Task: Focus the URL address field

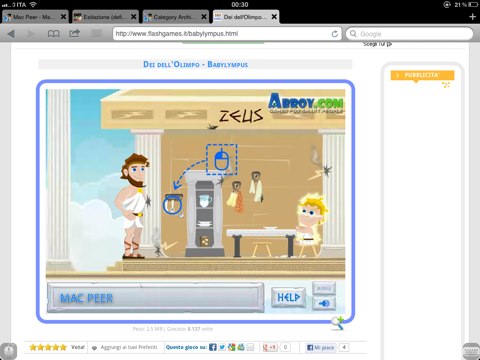Action: pos(222,34)
